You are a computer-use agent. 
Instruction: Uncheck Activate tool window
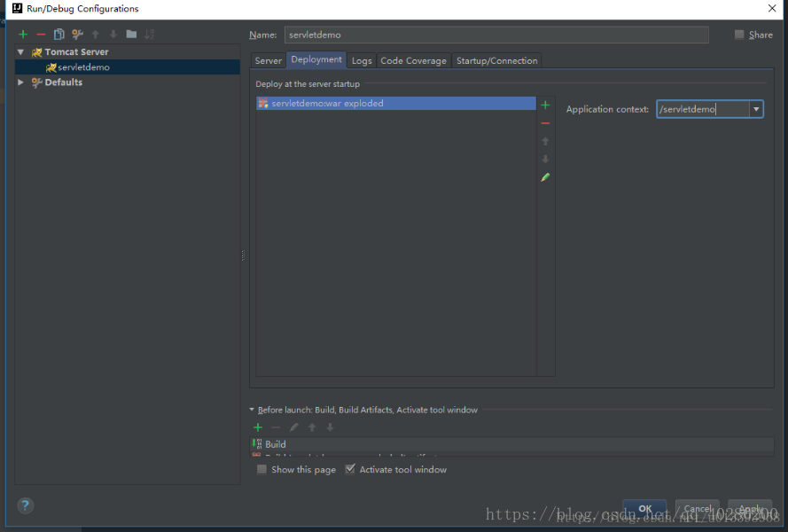click(350, 469)
